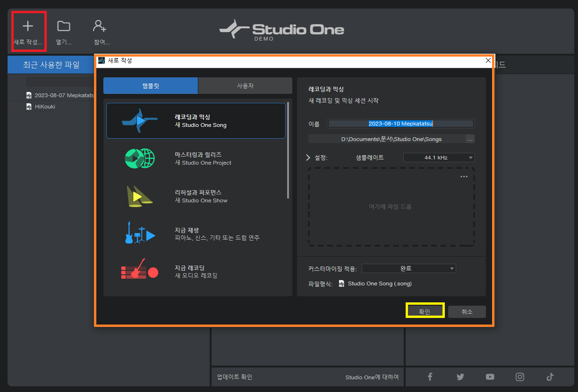This screenshot has height=392, width=578.
Task: Open recent file 2023-08-07 Mepkatatsu
Action: pos(64,95)
